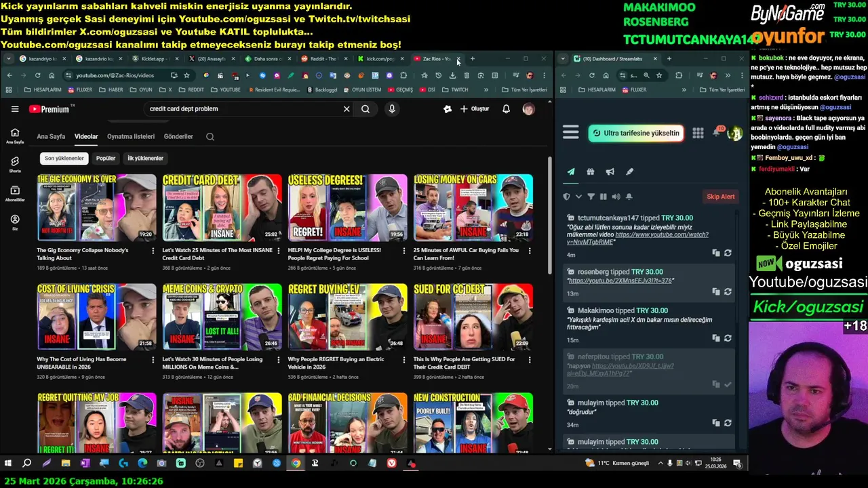Open options menu for AWFUL Car Buying Fails video
This screenshot has height=488, width=868.
(530, 250)
